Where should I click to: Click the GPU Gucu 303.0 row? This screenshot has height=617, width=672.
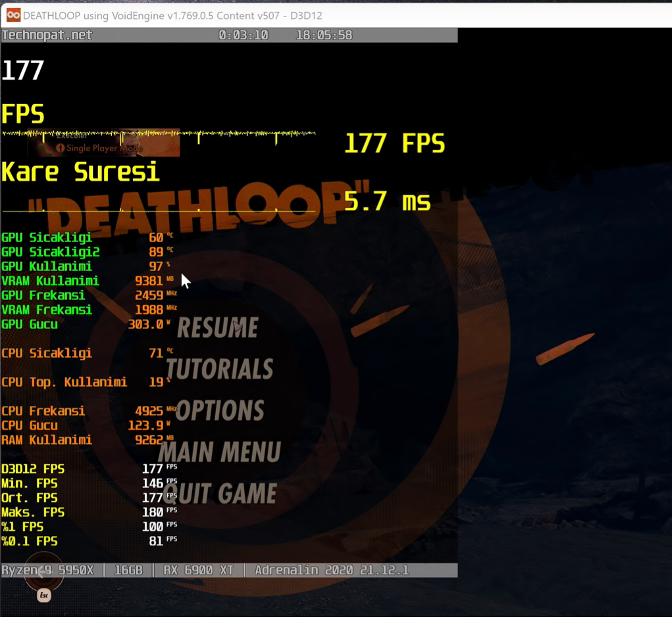pyautogui.click(x=86, y=324)
